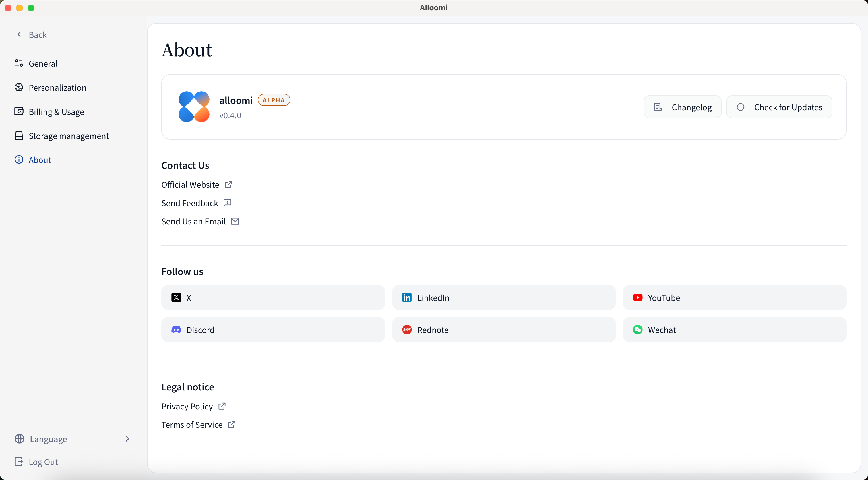
Task: Switch to Personalization settings
Action: click(57, 88)
